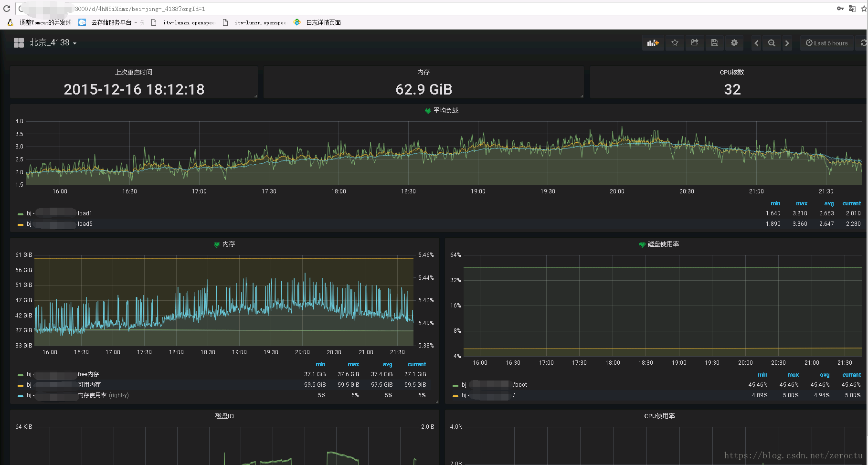The height and width of the screenshot is (465, 868).
Task: Star this dashboard
Action: (675, 43)
